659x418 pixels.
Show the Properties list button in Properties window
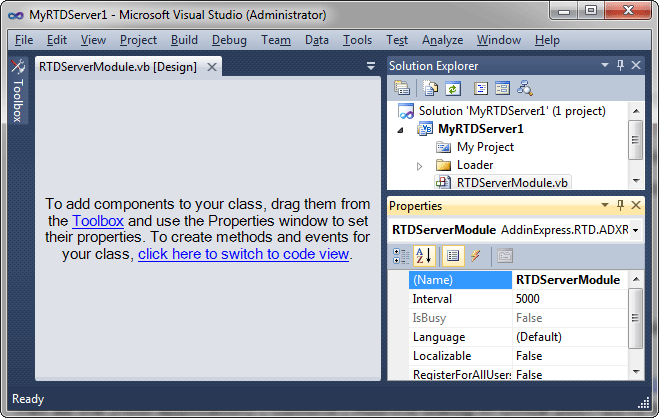[x=453, y=256]
